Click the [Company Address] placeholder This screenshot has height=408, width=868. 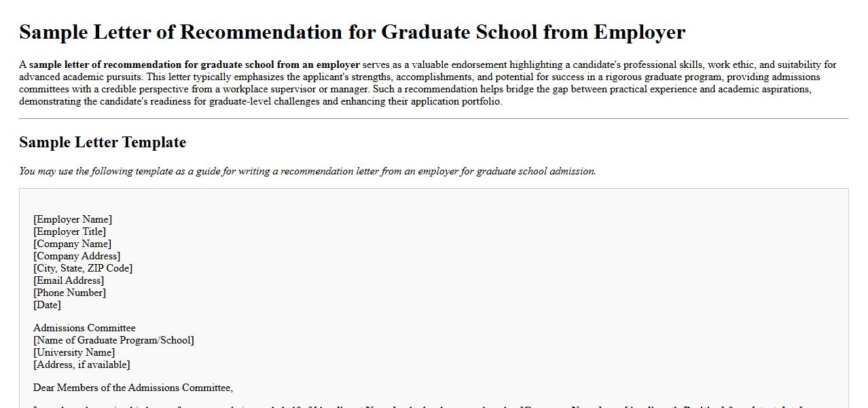point(77,256)
